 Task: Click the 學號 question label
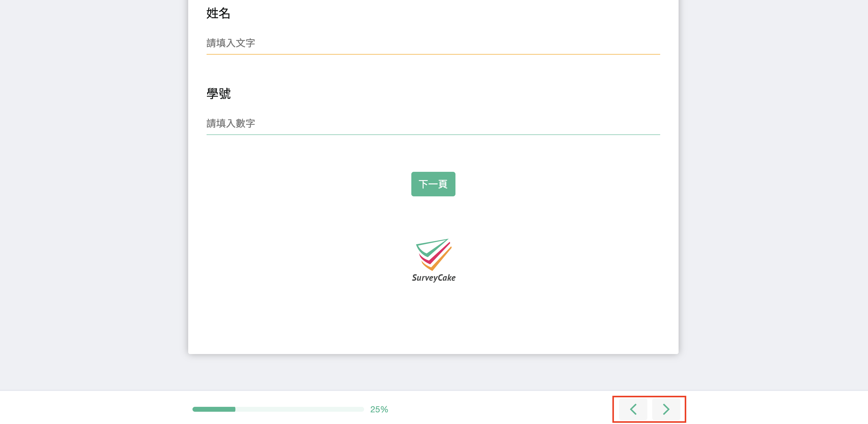[x=218, y=94]
